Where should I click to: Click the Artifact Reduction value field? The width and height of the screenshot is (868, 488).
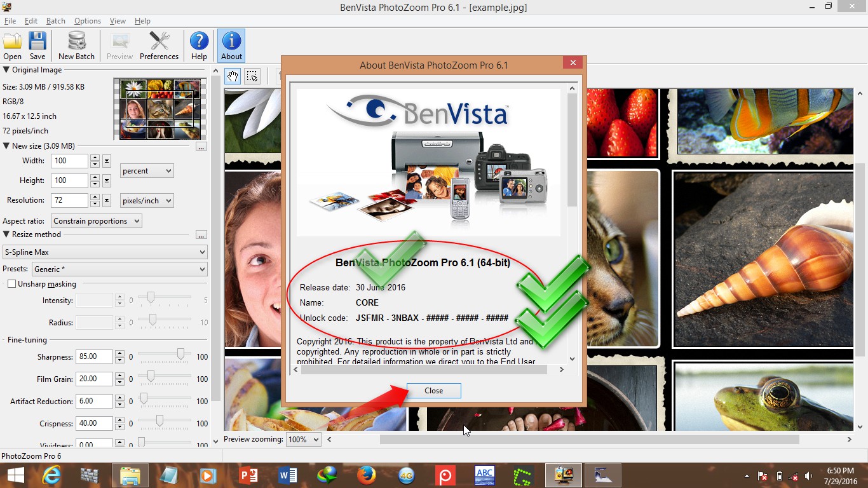(x=94, y=402)
